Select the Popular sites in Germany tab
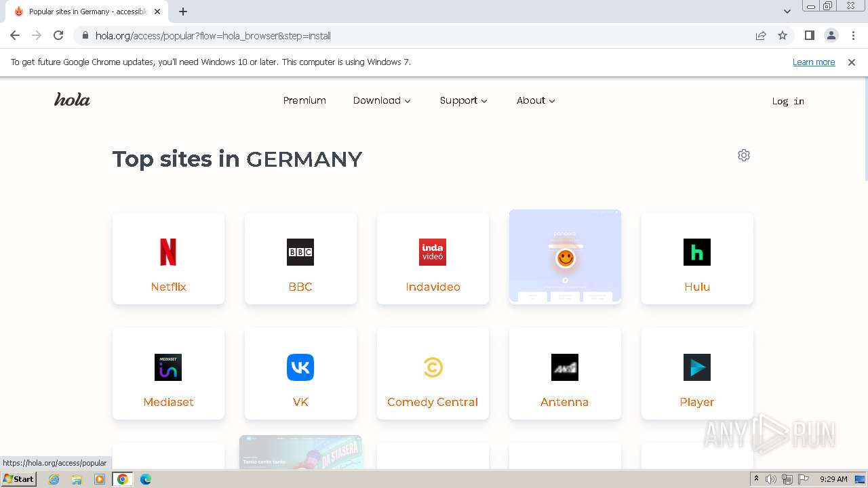This screenshot has height=488, width=868. coord(87,12)
